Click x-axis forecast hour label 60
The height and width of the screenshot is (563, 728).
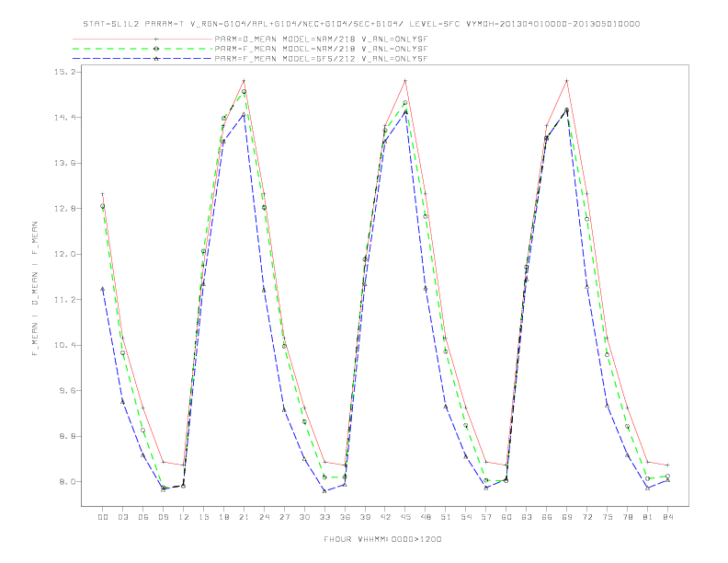pos(506,517)
